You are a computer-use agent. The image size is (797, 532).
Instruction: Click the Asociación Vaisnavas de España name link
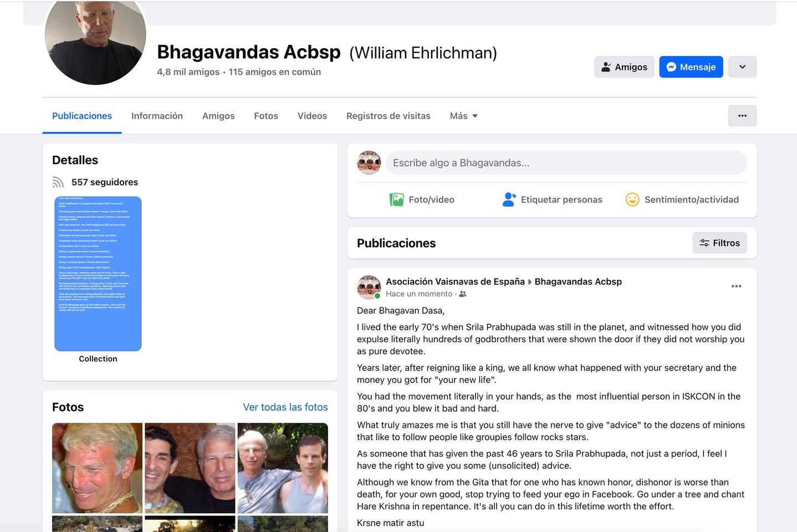pos(455,282)
